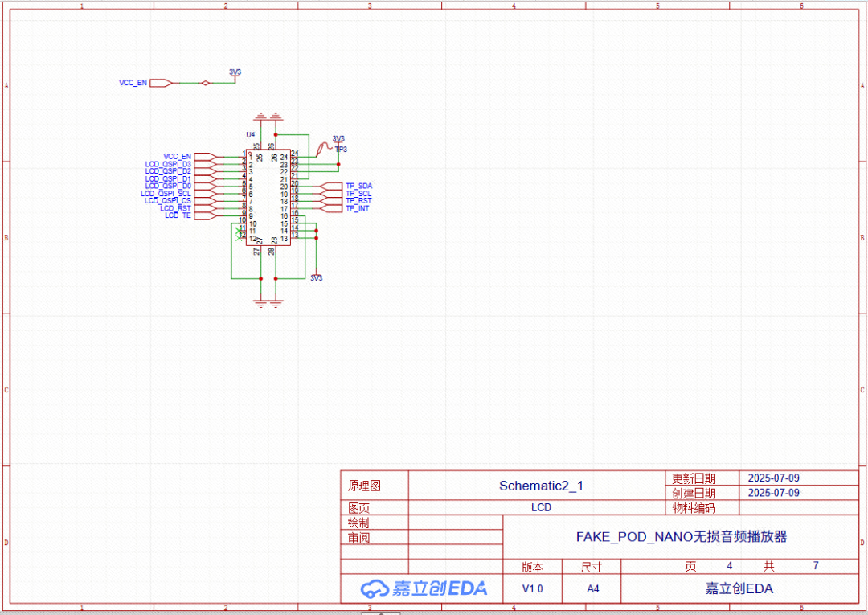Select the LCD_QSPI_D3 net port symbol
The image size is (868, 615).
click(204, 163)
